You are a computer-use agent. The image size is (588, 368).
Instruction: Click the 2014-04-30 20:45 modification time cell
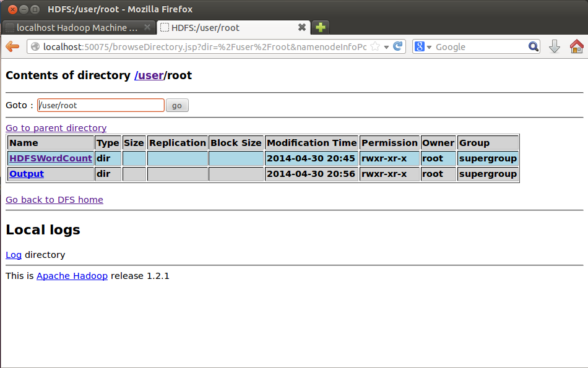pyautogui.click(x=311, y=158)
